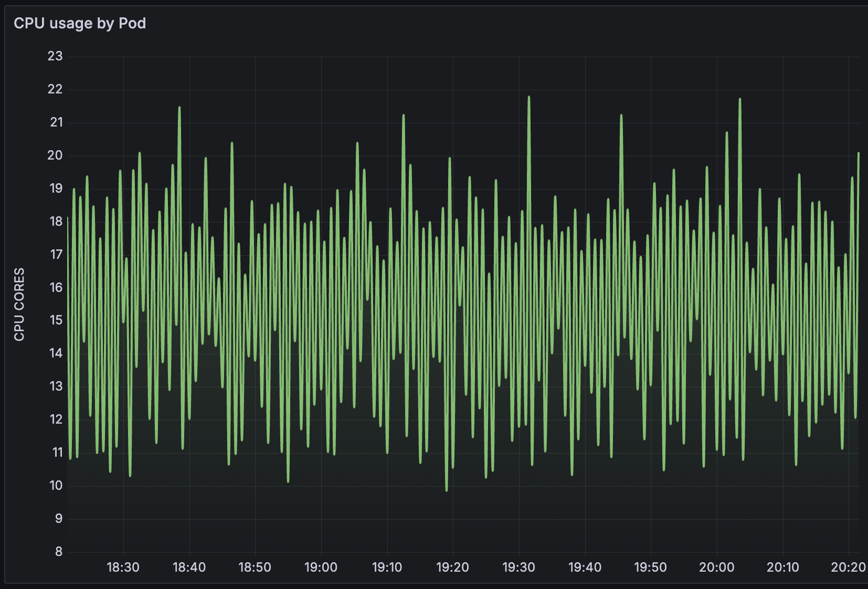The height and width of the screenshot is (589, 868).
Task: Click the 19:00 time axis label
Action: 321,567
